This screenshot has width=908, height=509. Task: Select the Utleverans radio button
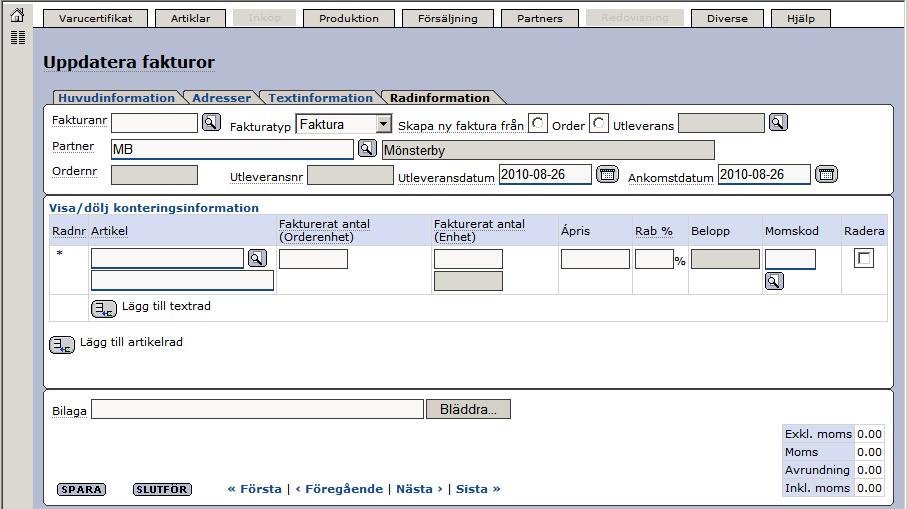click(x=599, y=123)
